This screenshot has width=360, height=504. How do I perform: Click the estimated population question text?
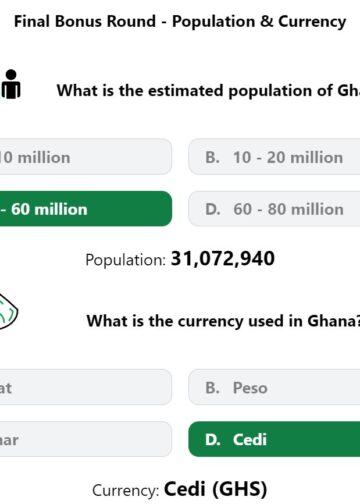pyautogui.click(x=208, y=91)
